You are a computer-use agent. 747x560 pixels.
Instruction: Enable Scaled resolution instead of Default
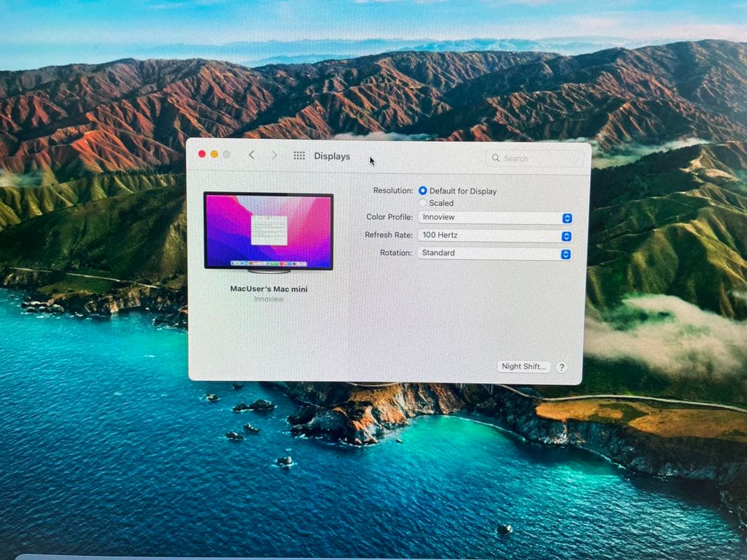tap(423, 203)
